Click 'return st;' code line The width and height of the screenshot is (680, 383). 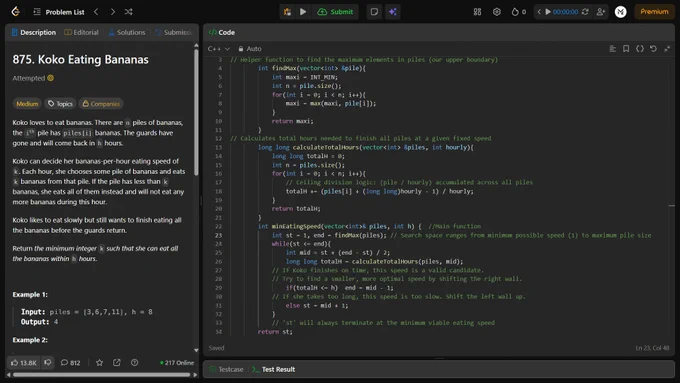click(275, 332)
